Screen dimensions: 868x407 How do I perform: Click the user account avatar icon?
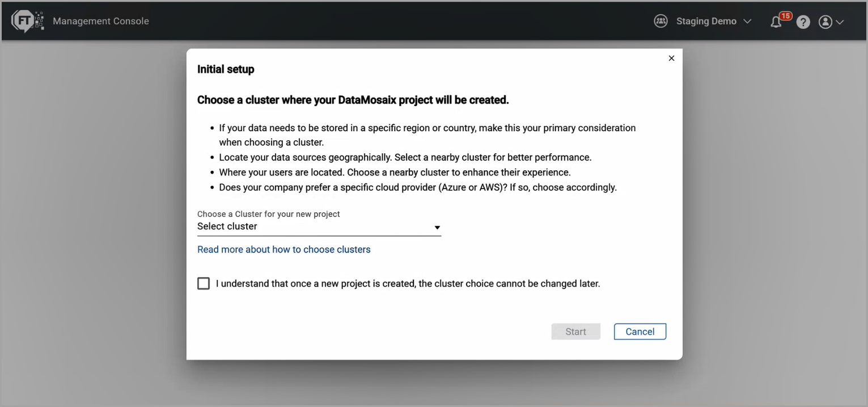(825, 22)
